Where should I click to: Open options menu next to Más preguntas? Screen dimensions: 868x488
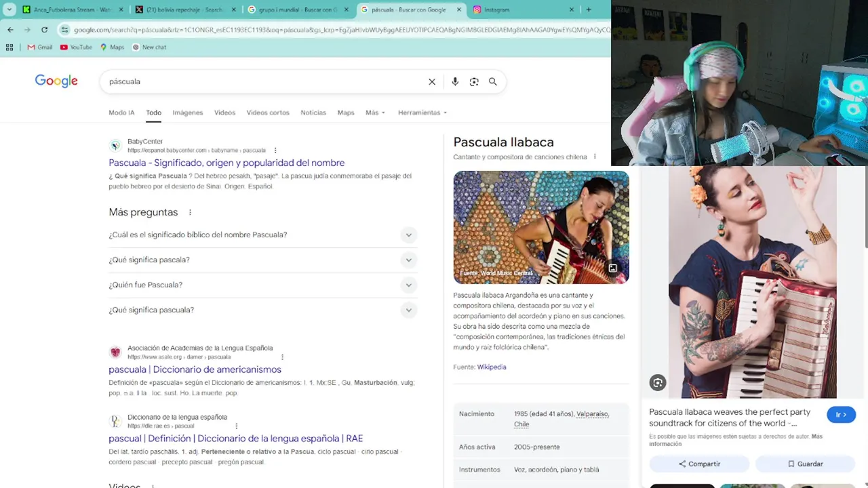(190, 212)
